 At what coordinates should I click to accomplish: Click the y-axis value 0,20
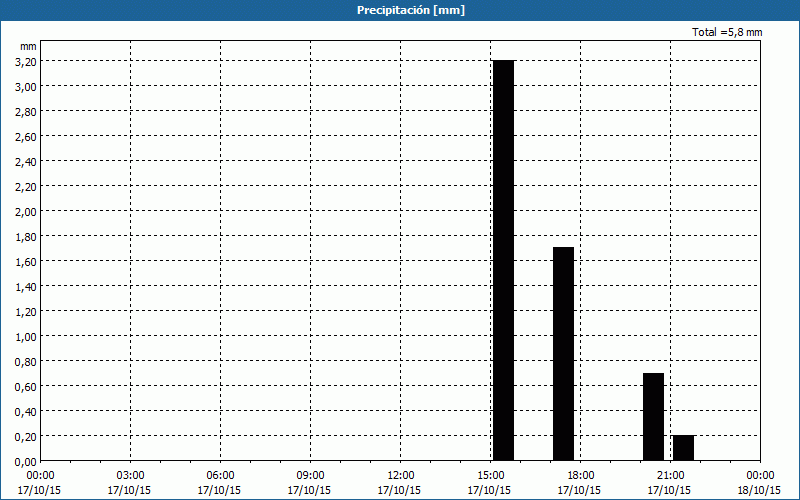coord(26,437)
